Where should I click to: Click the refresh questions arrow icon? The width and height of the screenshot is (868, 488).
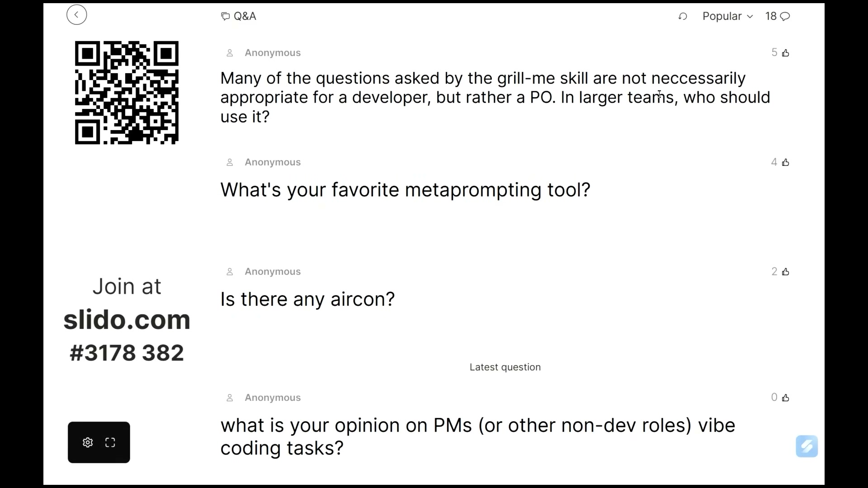point(683,17)
